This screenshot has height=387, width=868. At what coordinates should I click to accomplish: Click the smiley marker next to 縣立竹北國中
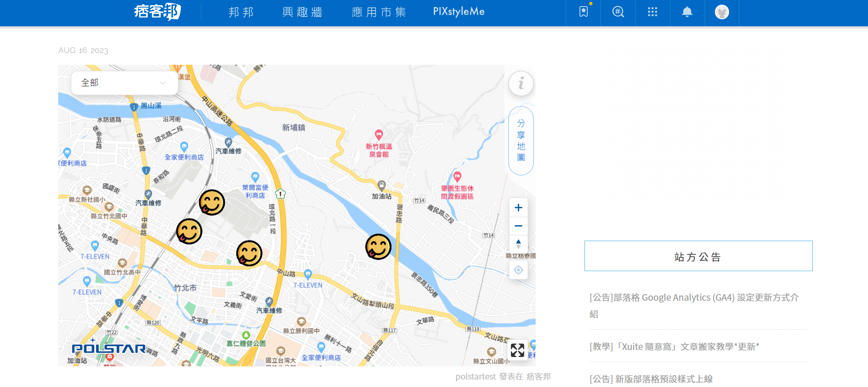[x=189, y=231]
